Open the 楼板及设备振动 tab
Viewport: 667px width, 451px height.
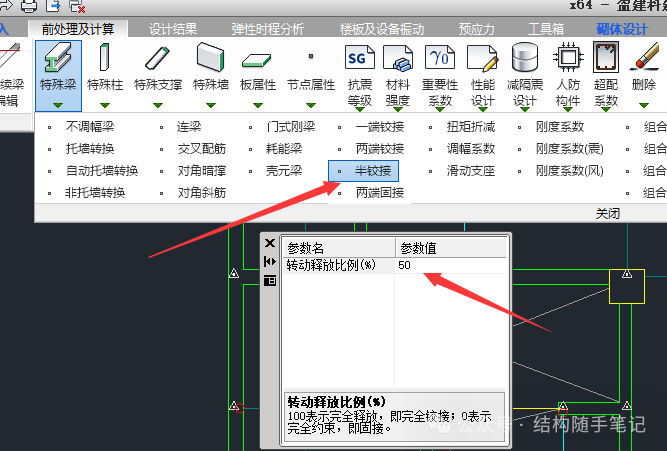[x=382, y=29]
